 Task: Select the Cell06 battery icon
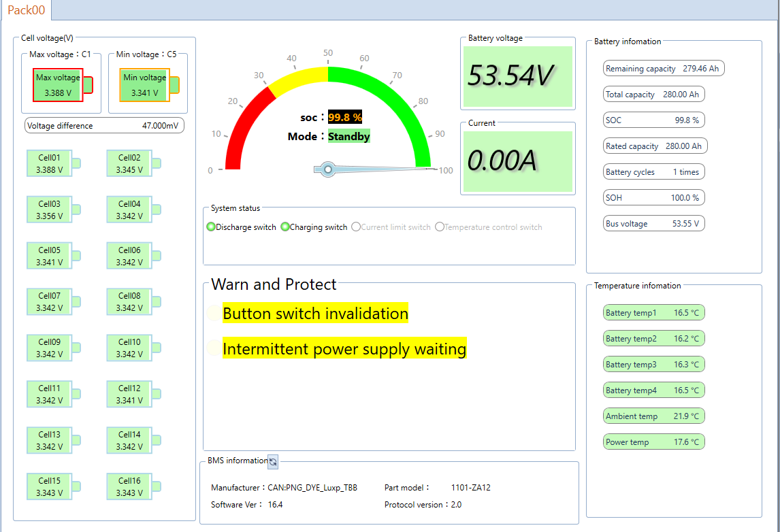tap(133, 256)
